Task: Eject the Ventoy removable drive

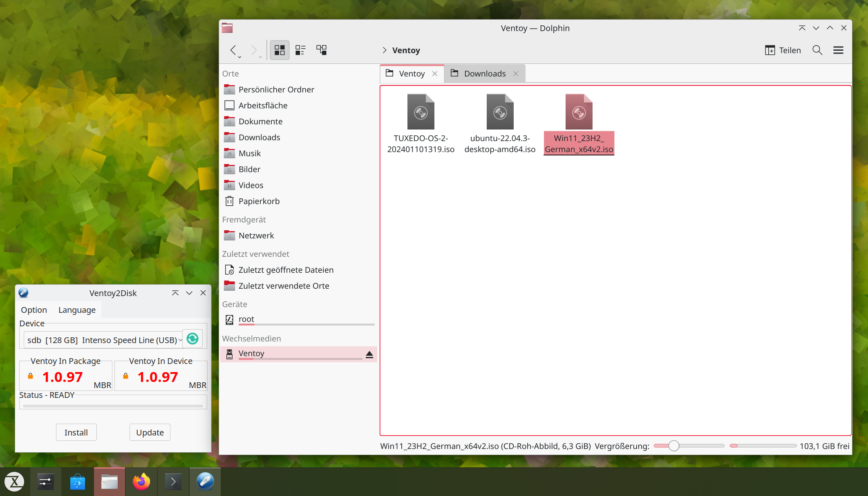Action: click(369, 354)
